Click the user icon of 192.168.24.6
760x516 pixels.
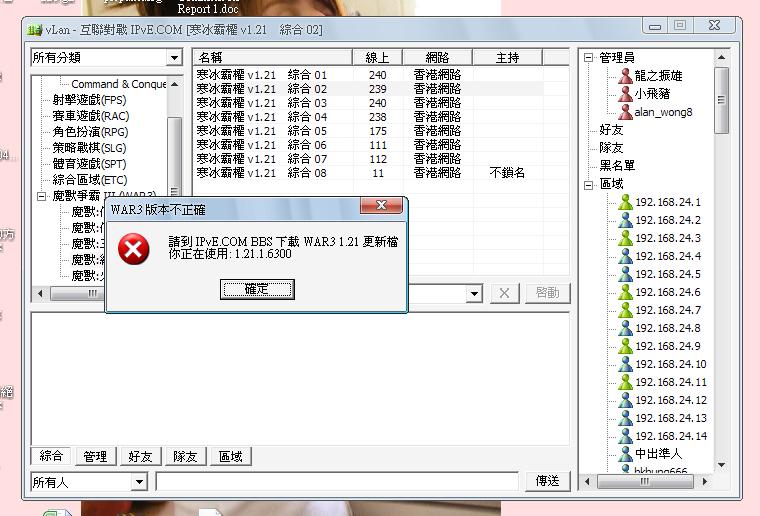(x=625, y=292)
